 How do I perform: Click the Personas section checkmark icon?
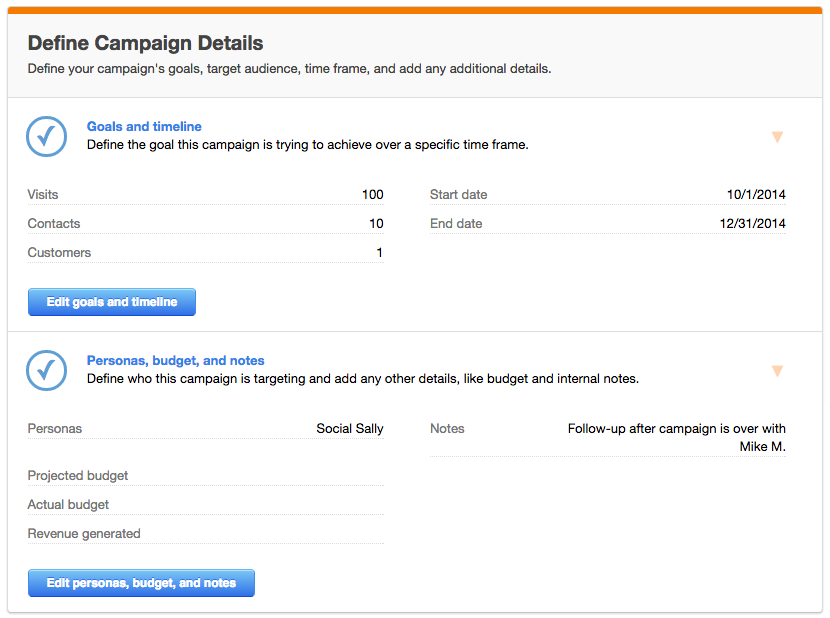(x=46, y=370)
